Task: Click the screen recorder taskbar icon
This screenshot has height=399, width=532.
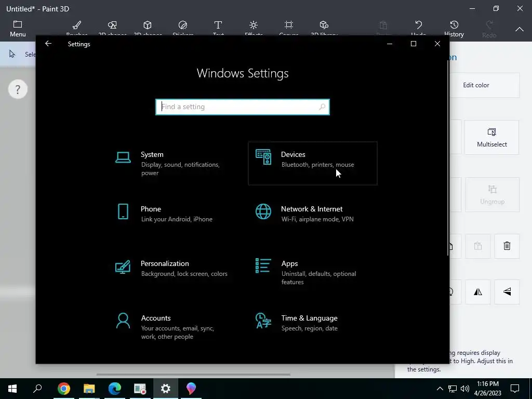Action: click(140, 389)
